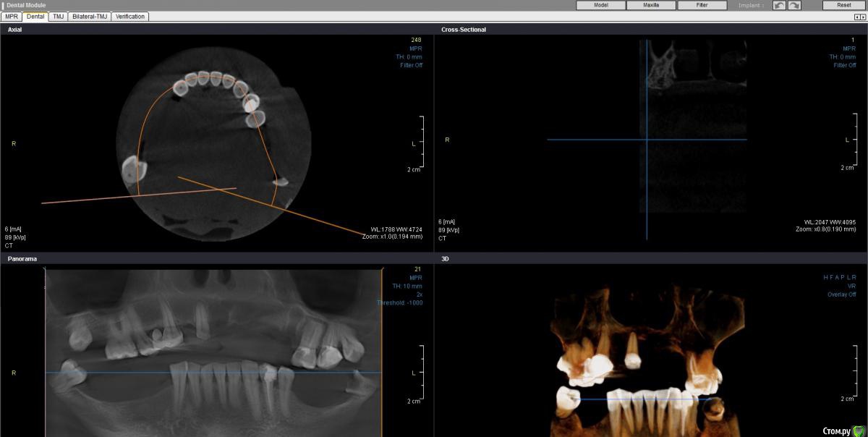Open the Model options button
This screenshot has height=437, width=868.
(600, 5)
